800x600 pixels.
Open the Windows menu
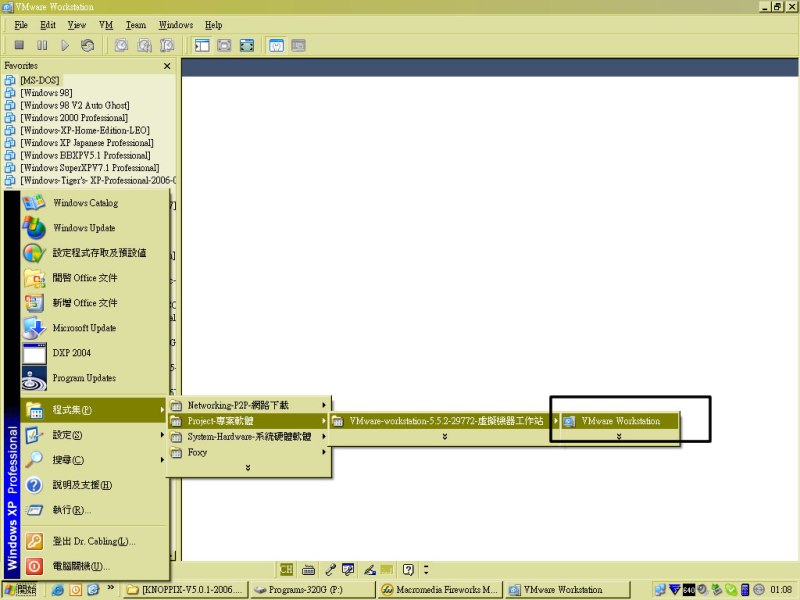pos(176,25)
